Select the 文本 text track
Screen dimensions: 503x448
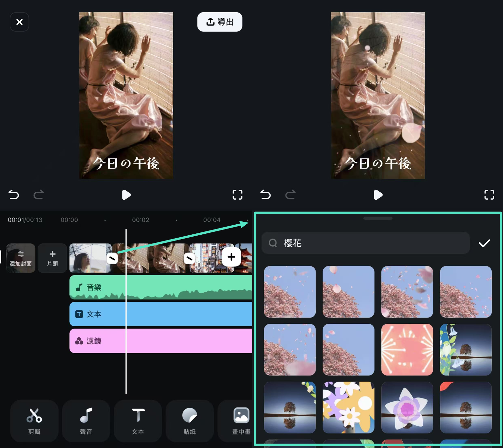point(161,314)
